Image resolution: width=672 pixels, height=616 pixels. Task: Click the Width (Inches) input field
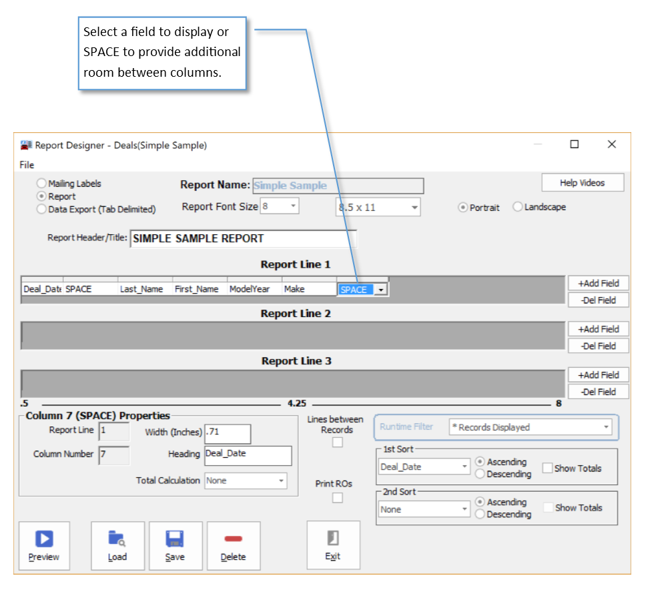[228, 432]
